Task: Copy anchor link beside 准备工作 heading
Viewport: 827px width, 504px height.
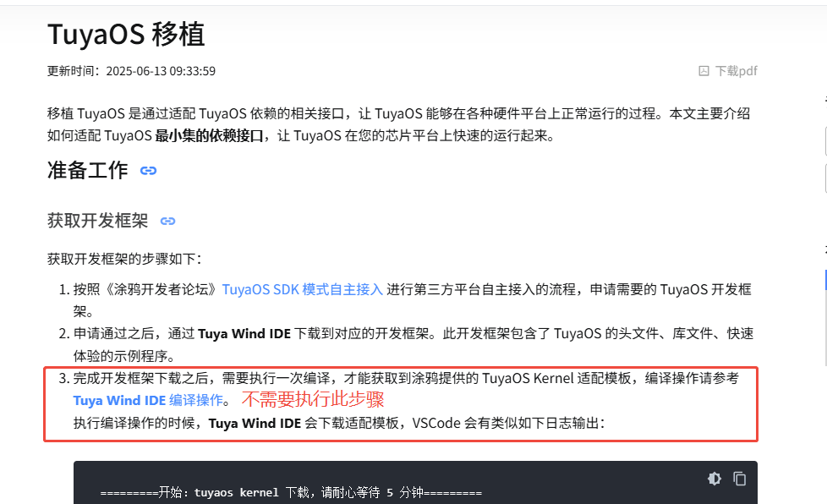Action: tap(148, 171)
